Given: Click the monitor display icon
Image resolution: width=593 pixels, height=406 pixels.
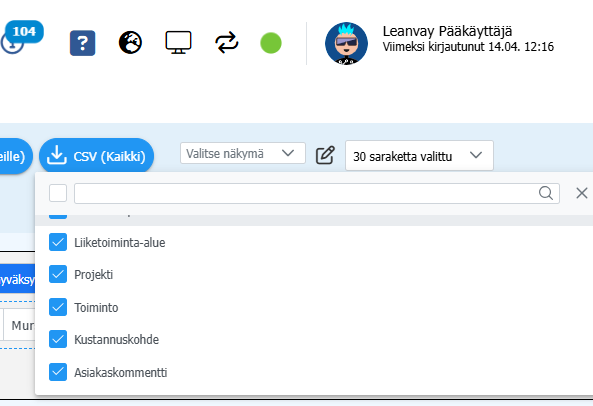Looking at the screenshot, I should pos(178,42).
